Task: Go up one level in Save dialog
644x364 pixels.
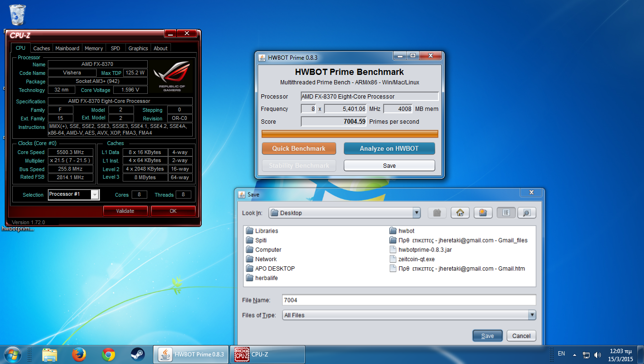Action: click(x=437, y=213)
